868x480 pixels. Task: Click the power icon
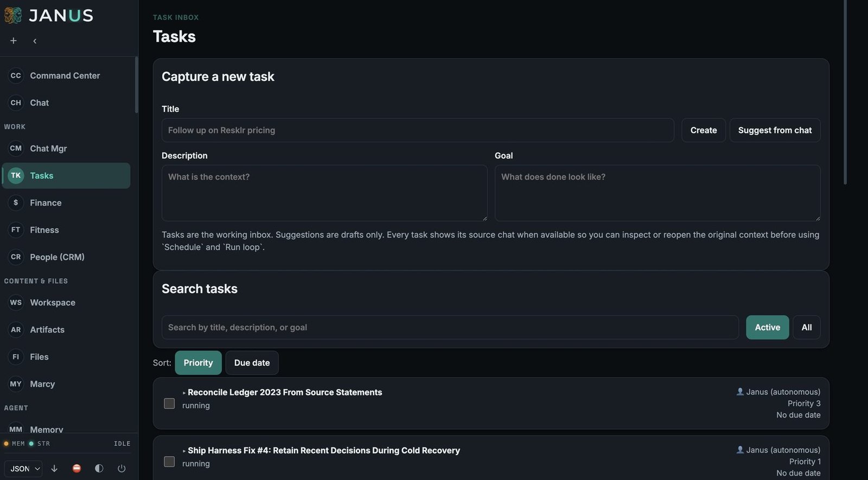122,469
